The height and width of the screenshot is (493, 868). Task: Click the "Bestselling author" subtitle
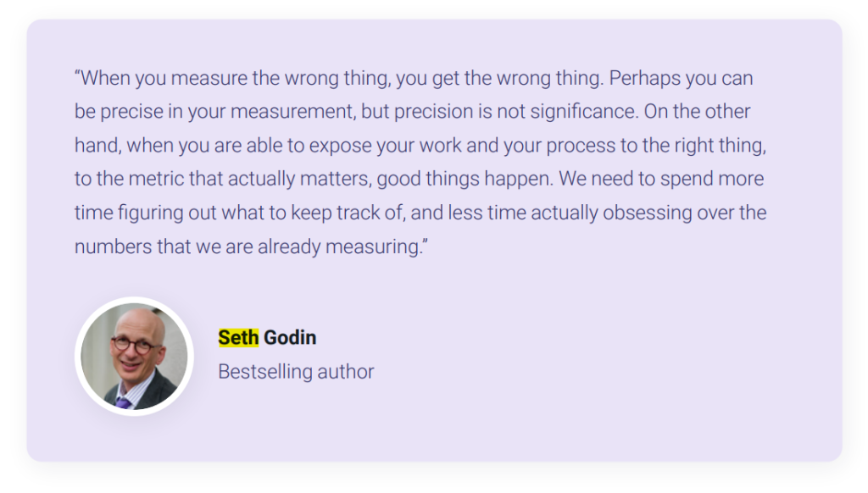tap(296, 371)
